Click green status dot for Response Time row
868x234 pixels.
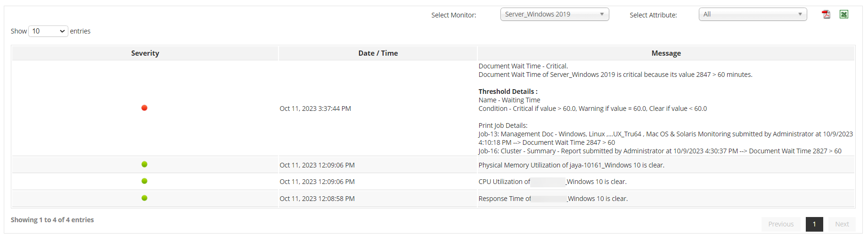point(144,198)
